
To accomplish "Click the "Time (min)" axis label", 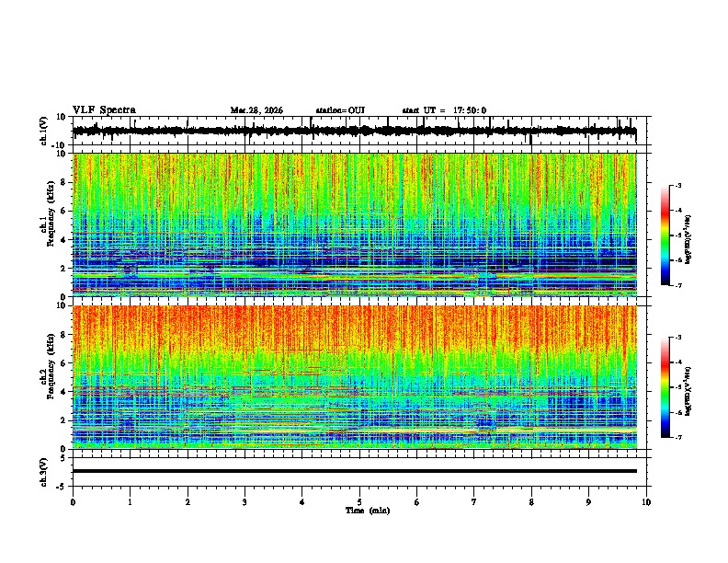I will point(368,511).
